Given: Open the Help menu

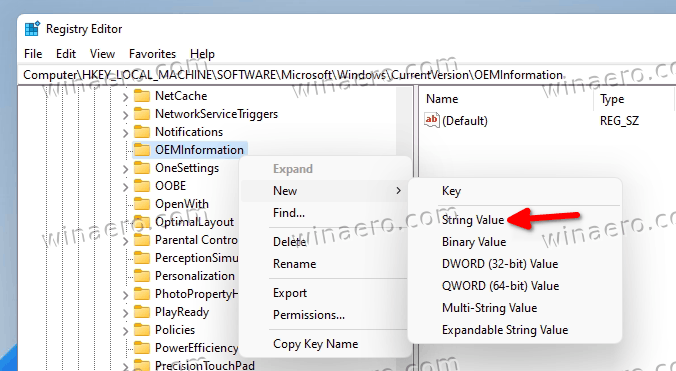Looking at the screenshot, I should (202, 54).
